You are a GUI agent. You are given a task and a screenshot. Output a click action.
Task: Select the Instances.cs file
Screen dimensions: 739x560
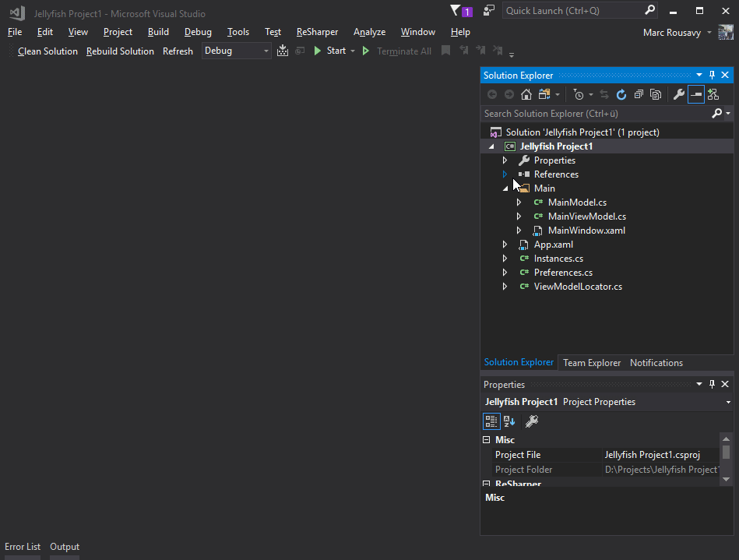[x=558, y=259]
